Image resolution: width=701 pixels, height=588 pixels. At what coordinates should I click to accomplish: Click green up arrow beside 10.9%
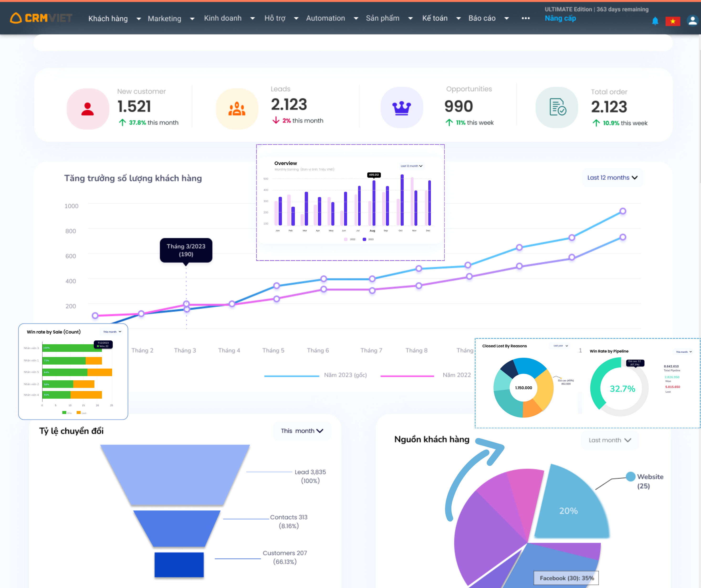click(596, 123)
